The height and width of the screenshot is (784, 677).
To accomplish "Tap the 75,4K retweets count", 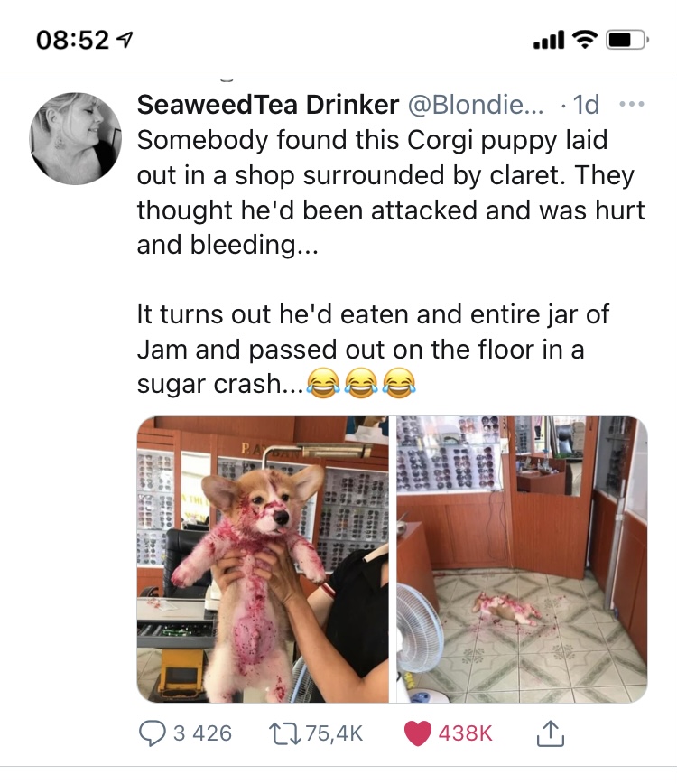I will pos(334,733).
